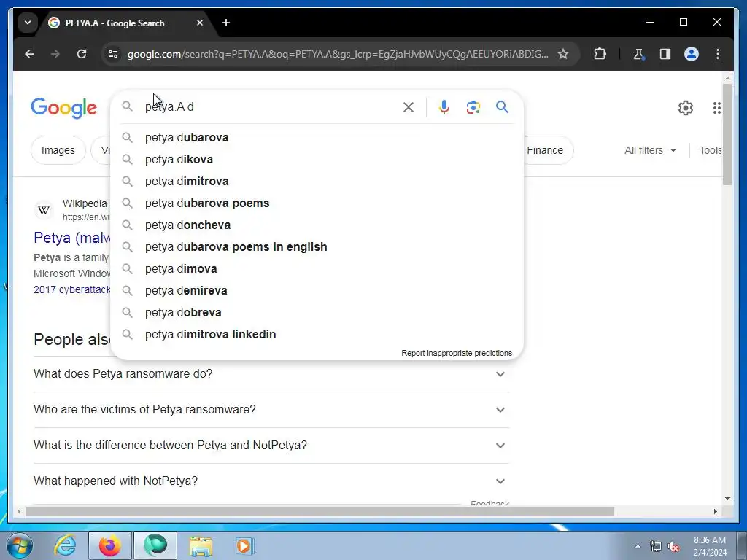This screenshot has width=747, height=560.
Task: Expand "What does Petya ransomware do?"
Action: coord(271,374)
